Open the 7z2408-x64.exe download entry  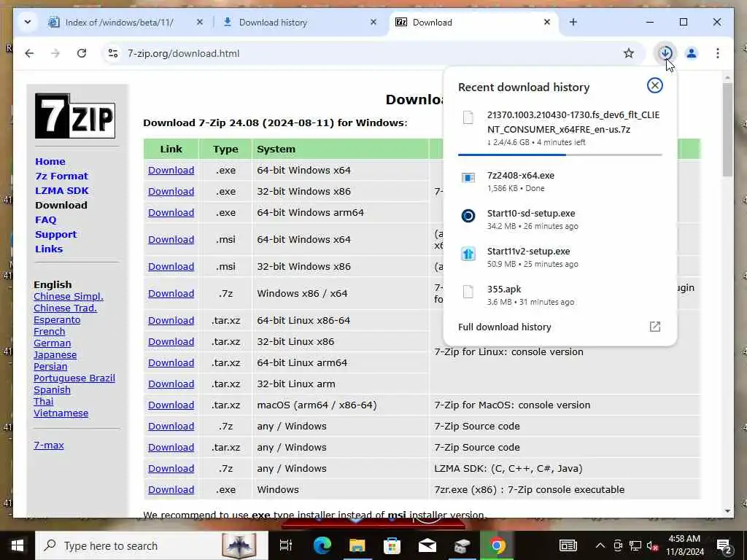coord(560,181)
